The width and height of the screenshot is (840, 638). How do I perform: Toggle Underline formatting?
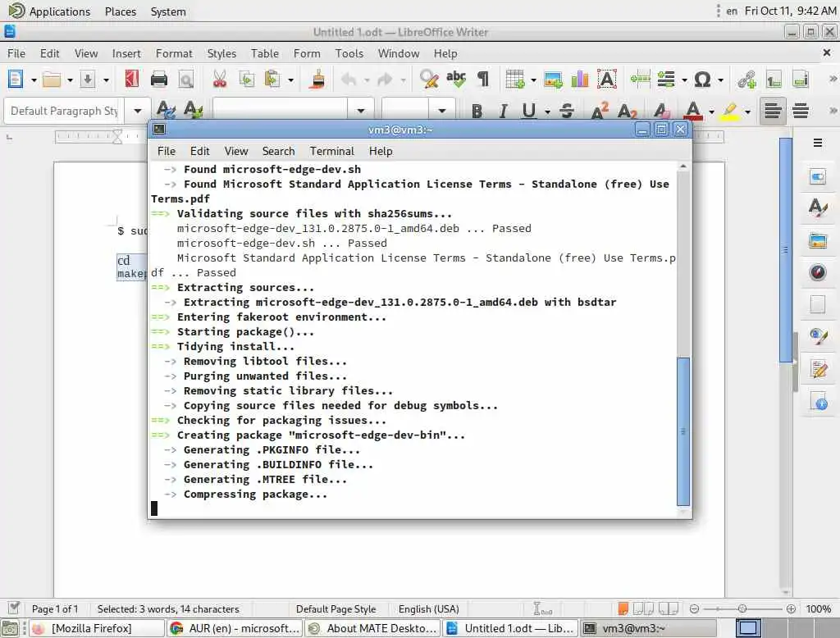point(529,111)
